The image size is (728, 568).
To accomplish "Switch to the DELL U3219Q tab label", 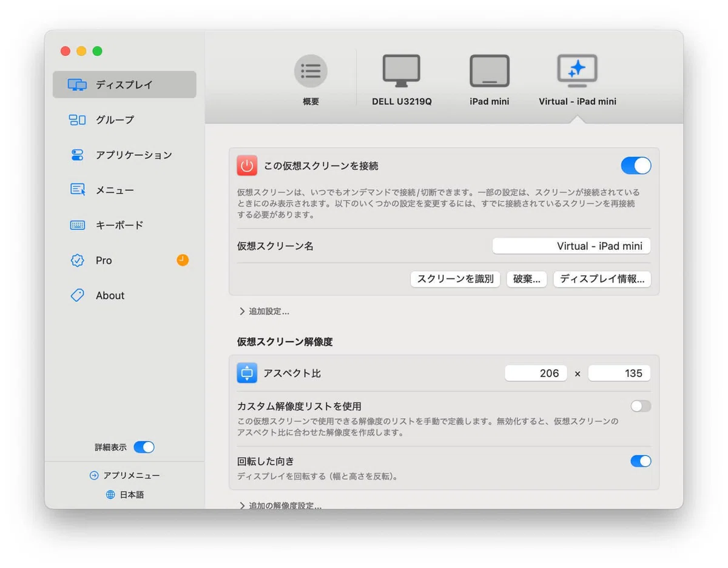I will pyautogui.click(x=402, y=101).
